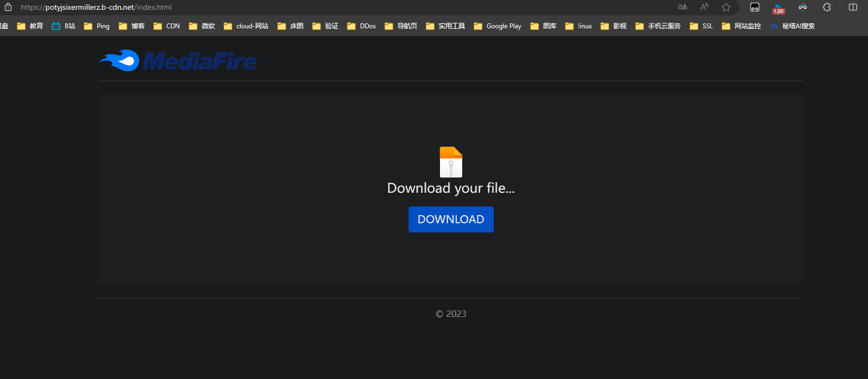Open the 验证 bookmark folder
This screenshot has height=379, width=868.
point(325,26)
